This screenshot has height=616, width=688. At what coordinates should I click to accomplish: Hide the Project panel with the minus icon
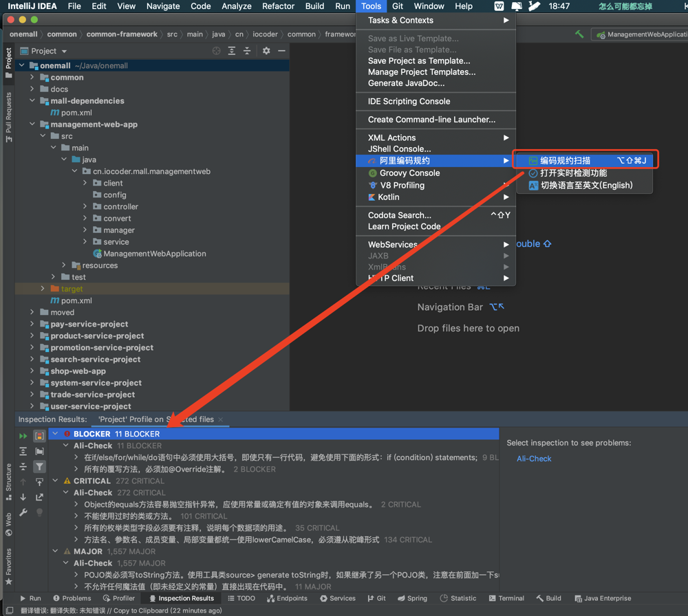click(281, 51)
